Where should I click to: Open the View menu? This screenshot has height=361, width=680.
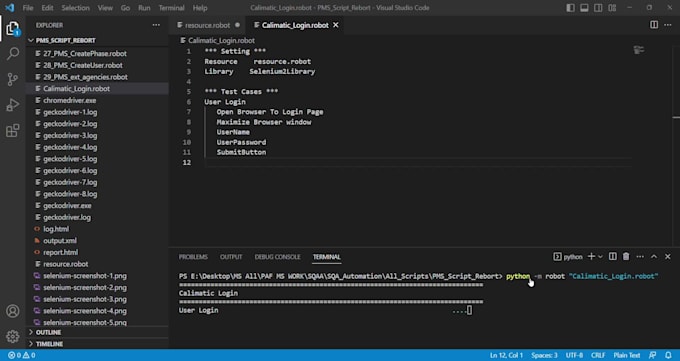coord(105,8)
